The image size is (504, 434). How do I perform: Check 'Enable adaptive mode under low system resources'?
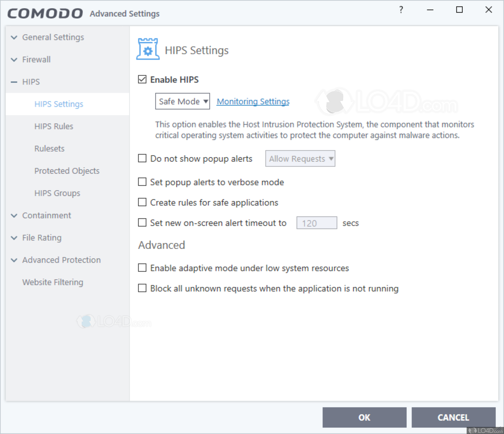142,268
